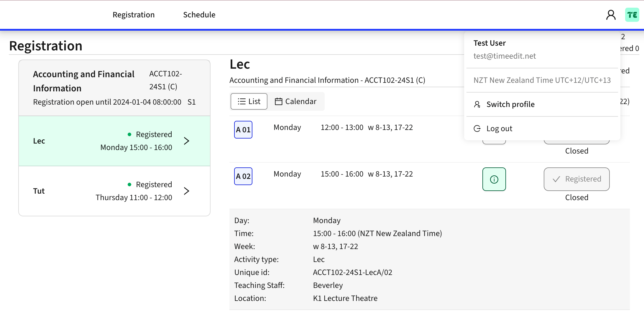Expand the Lec registration card
Viewport: 644px width, 313px height.
coord(187,141)
